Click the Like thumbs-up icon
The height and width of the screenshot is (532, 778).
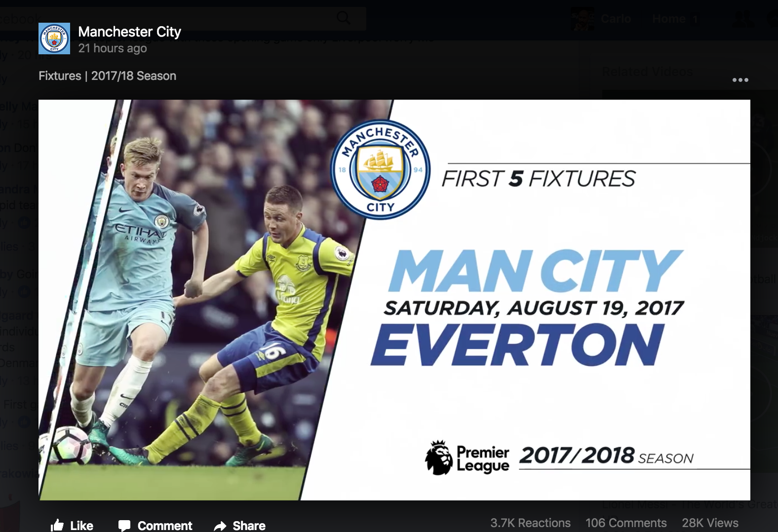point(57,526)
